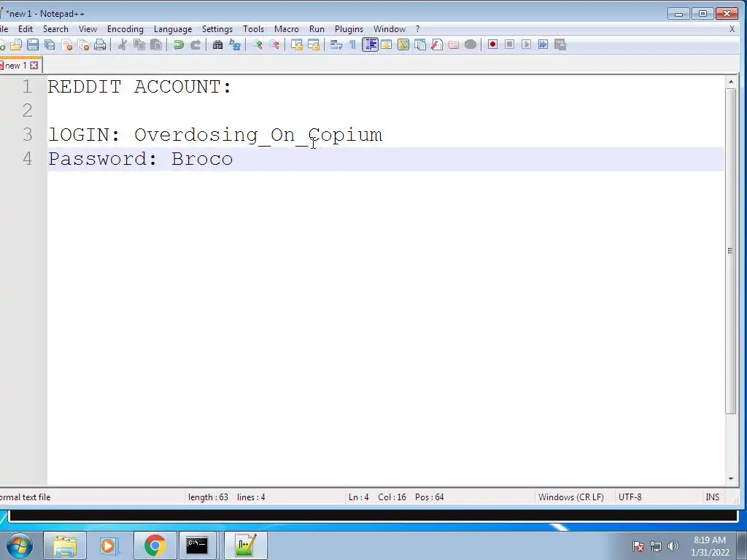This screenshot has height=560, width=747.
Task: Click the vertical scrollbar thumb
Action: click(731, 251)
